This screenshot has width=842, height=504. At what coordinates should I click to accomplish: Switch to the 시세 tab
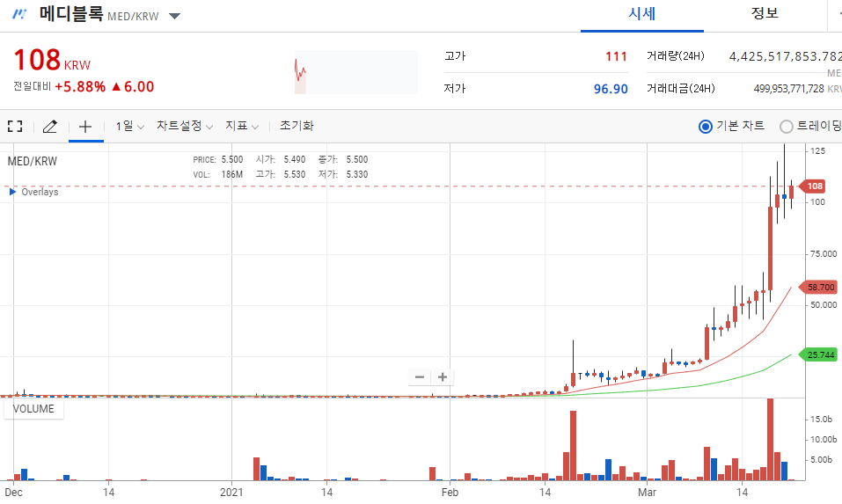(642, 14)
